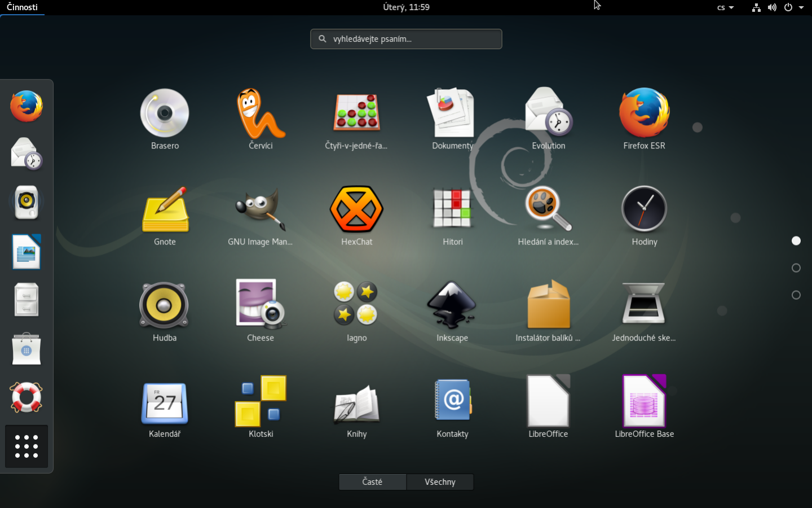
Task: Start the Hitori puzzle game
Action: [x=452, y=216]
